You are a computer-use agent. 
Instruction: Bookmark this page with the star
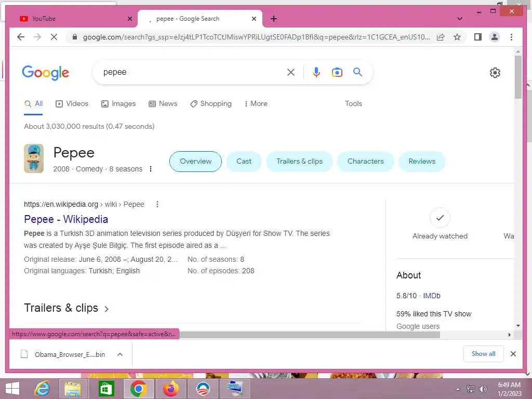coord(457,37)
